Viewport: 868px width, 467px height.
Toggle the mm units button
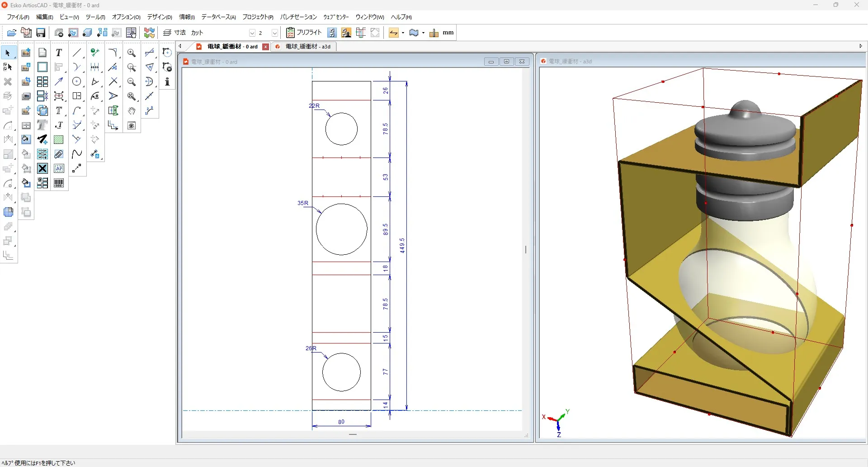click(x=448, y=33)
